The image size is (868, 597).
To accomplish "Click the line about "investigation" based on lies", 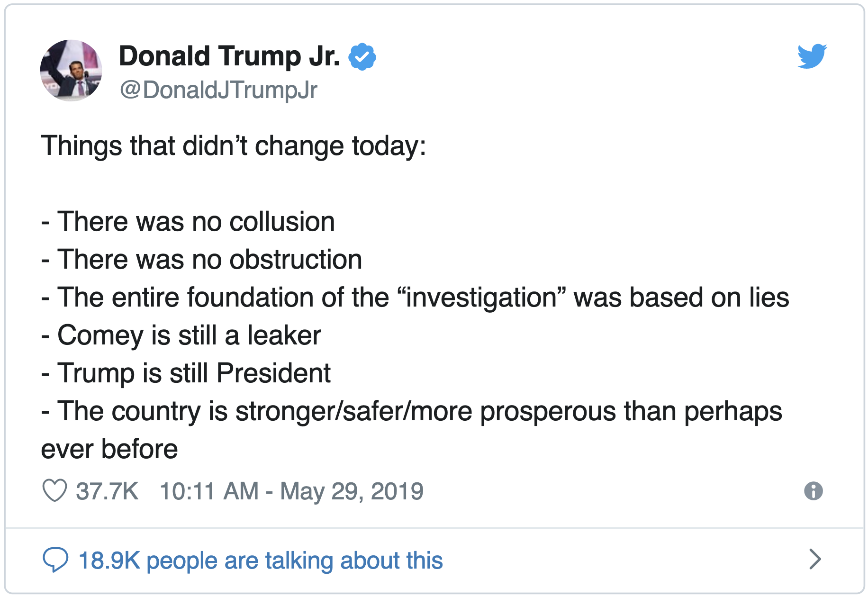I will [415, 298].
